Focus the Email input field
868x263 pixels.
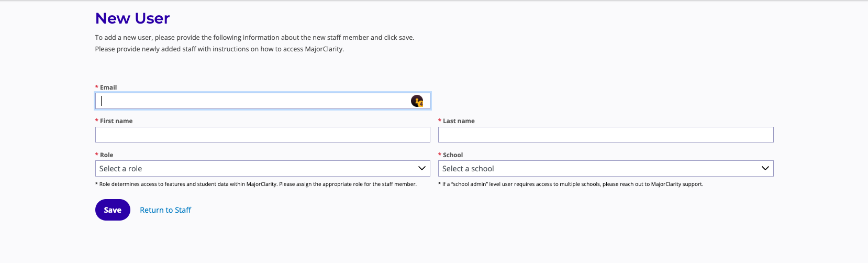tap(251, 101)
